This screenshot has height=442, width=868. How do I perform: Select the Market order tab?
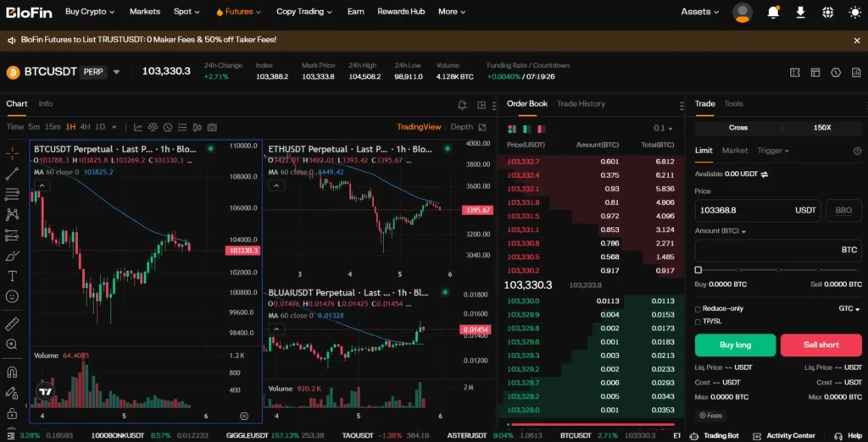(x=735, y=151)
